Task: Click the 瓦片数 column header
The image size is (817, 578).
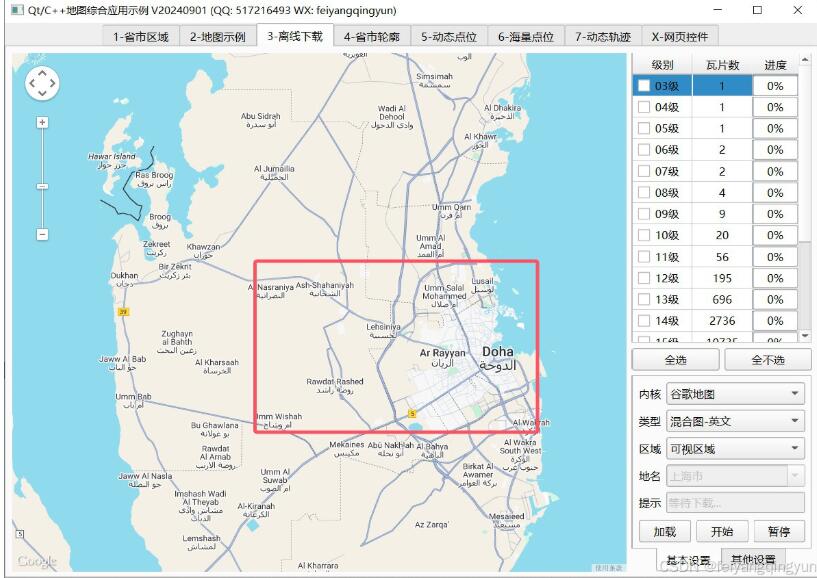Action: [722, 65]
